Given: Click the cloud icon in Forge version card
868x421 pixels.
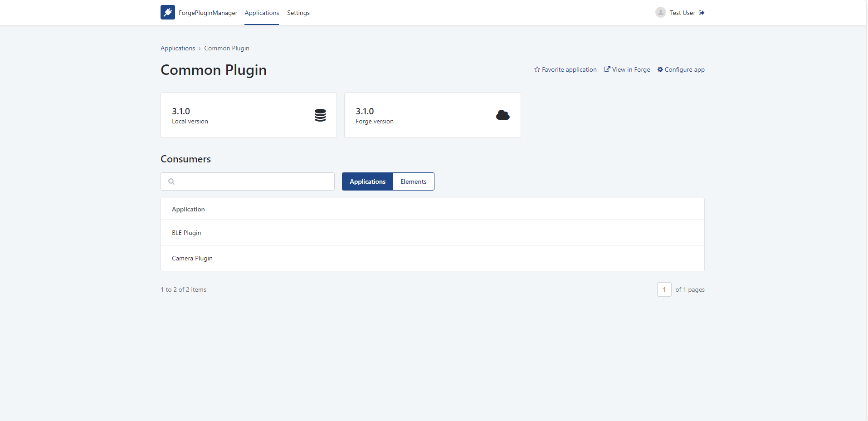Looking at the screenshot, I should tap(502, 115).
